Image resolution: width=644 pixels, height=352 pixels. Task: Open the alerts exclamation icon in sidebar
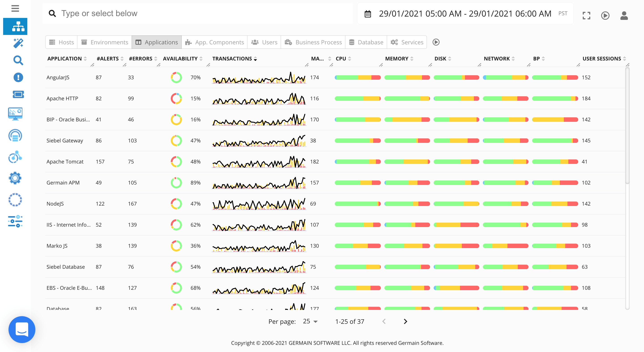pos(18,77)
